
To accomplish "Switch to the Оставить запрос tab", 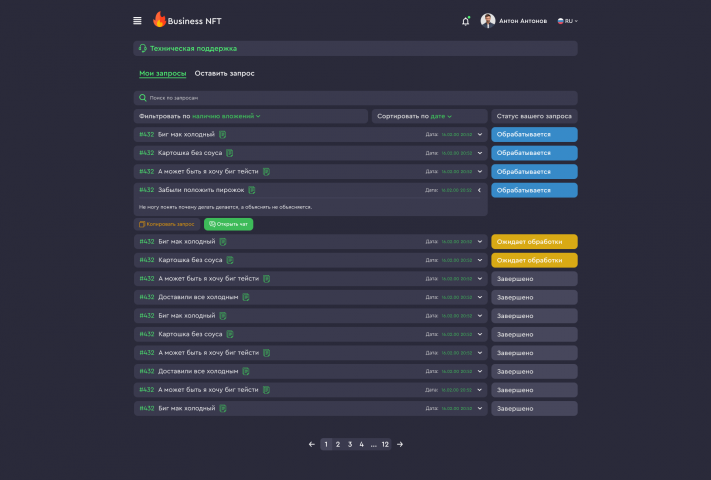I will click(x=224, y=73).
